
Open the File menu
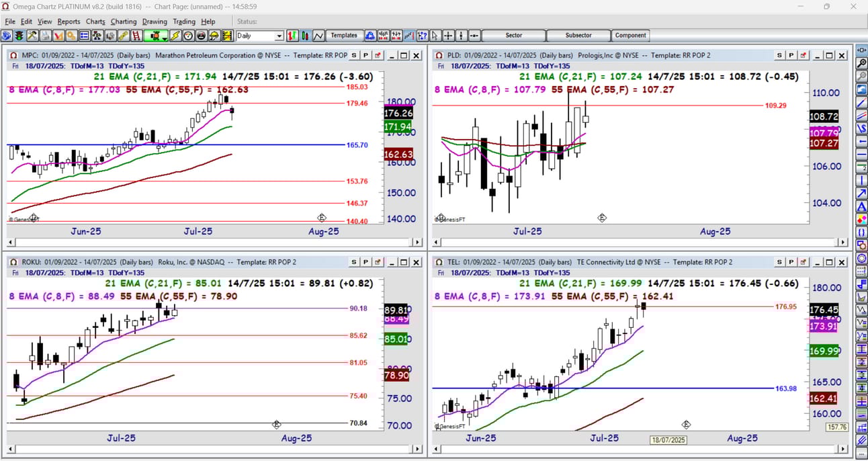[10, 22]
